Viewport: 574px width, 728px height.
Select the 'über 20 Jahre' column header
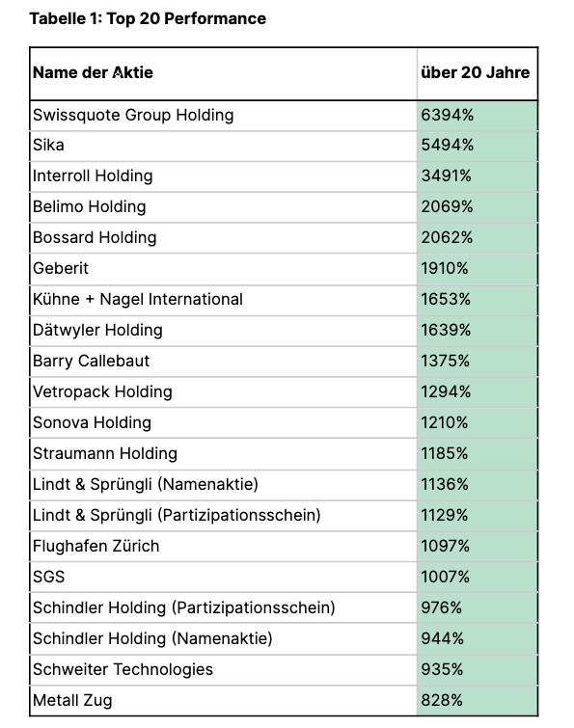click(475, 72)
